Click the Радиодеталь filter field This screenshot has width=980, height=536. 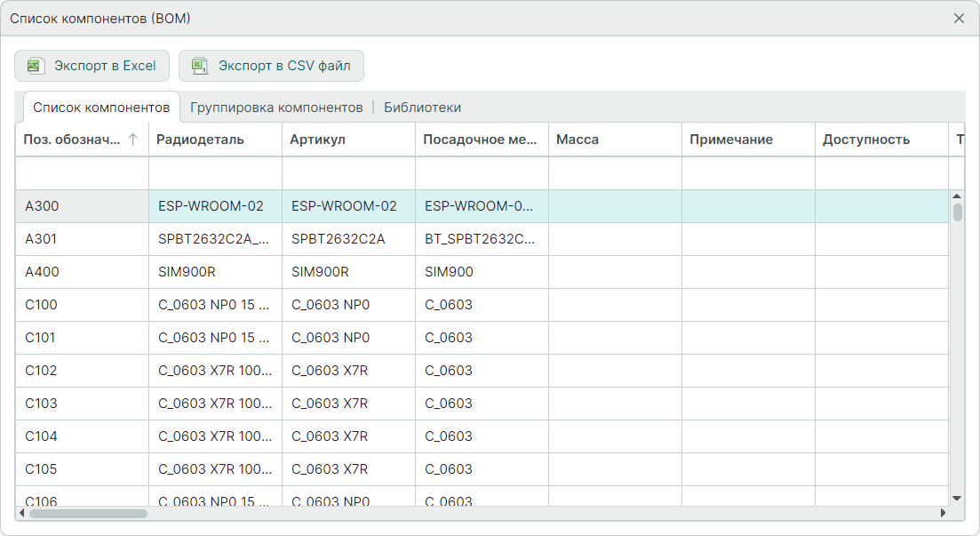tap(215, 173)
